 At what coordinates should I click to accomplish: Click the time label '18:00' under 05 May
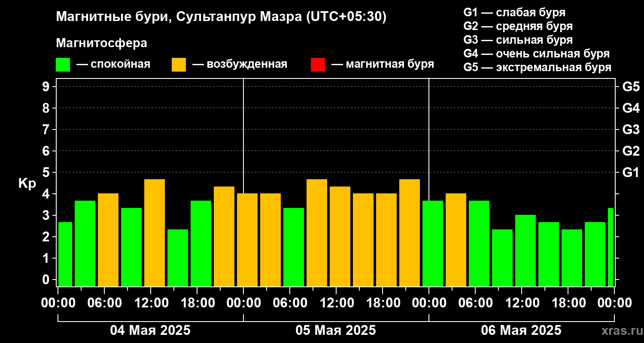(383, 303)
